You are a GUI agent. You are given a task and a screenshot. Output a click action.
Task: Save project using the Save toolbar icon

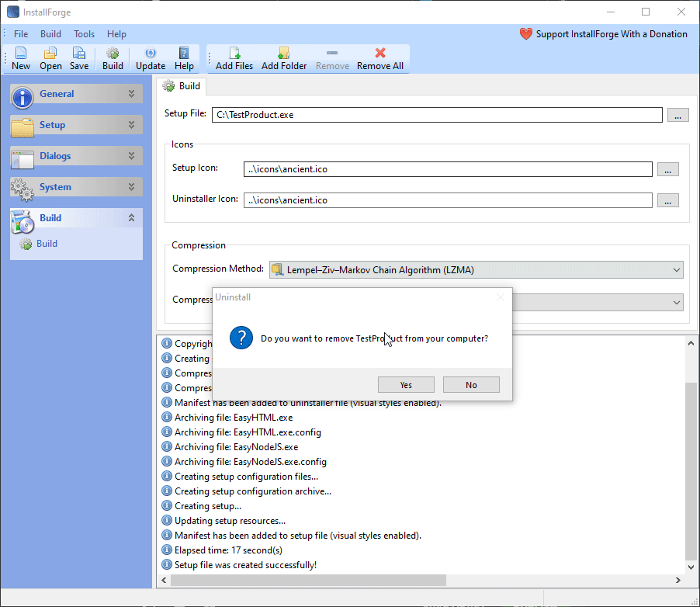(x=79, y=53)
